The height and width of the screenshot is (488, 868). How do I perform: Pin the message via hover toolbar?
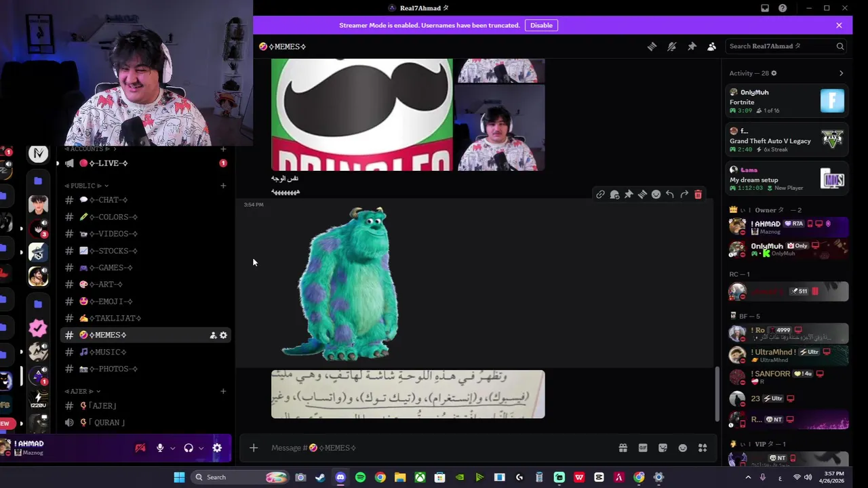coord(629,195)
